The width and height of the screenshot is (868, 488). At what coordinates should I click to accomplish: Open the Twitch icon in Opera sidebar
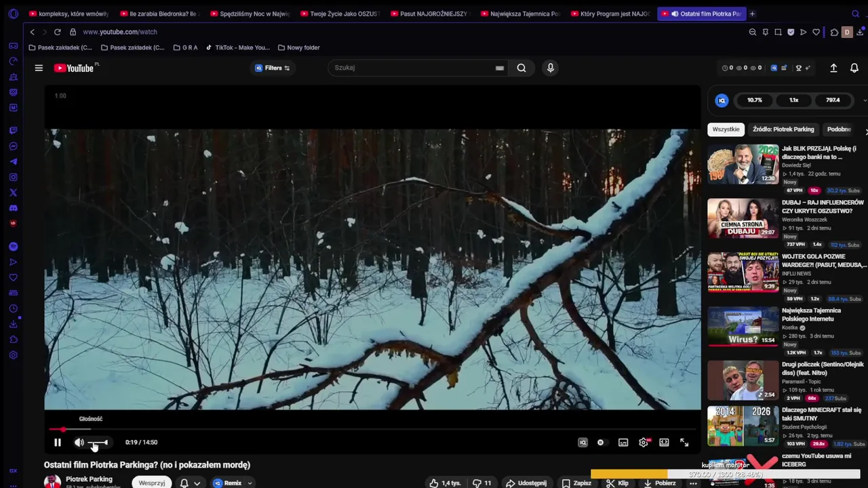pyautogui.click(x=13, y=130)
